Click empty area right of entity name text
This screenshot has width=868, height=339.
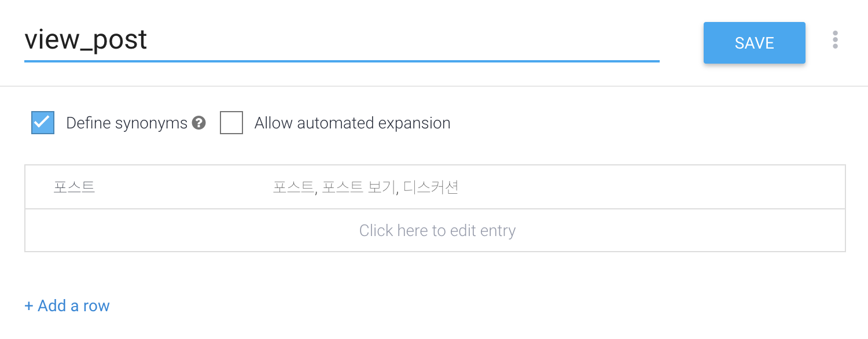(405, 39)
